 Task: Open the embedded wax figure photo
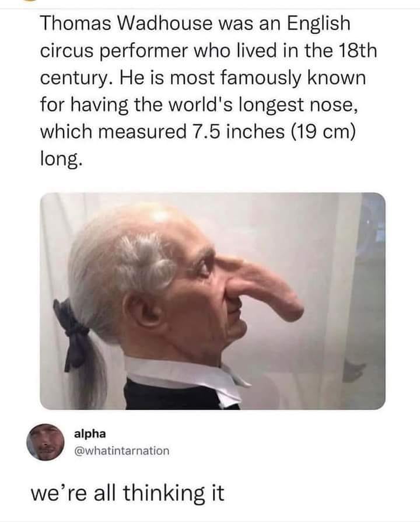212,301
